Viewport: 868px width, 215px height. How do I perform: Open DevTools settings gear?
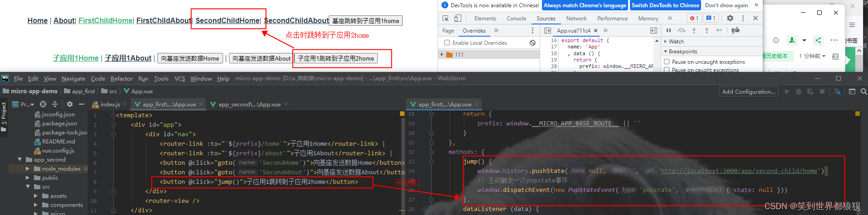click(730, 18)
